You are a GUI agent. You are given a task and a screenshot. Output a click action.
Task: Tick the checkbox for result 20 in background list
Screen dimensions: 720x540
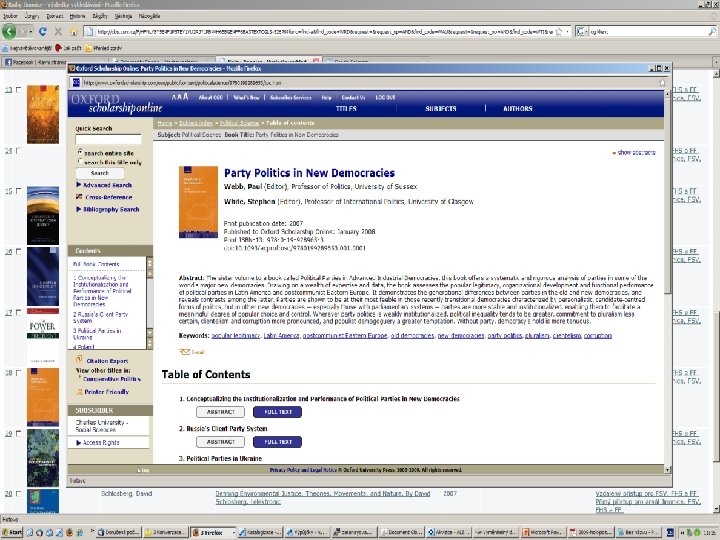tap(18, 494)
